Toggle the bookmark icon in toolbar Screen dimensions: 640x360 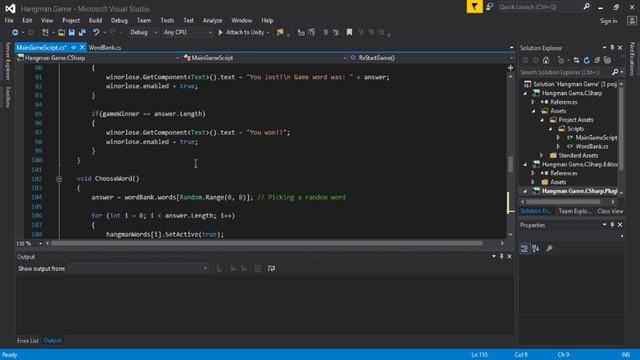349,32
